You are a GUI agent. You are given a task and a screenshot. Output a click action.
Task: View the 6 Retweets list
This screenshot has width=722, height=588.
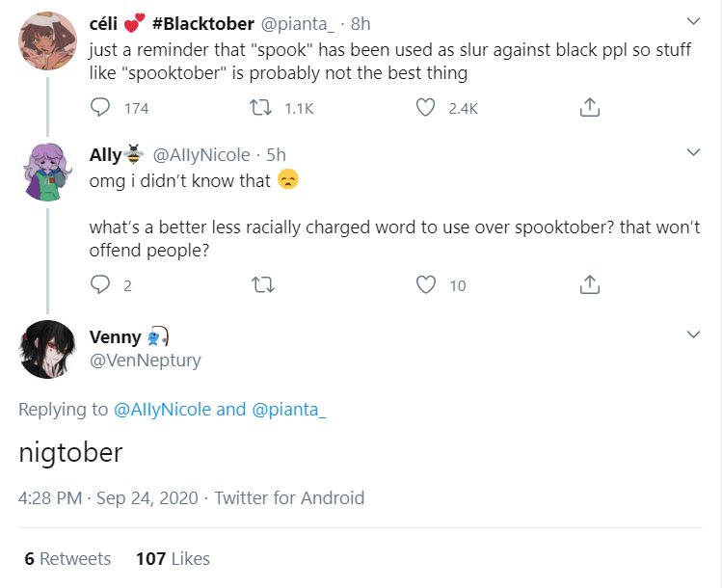pyautogui.click(x=67, y=558)
